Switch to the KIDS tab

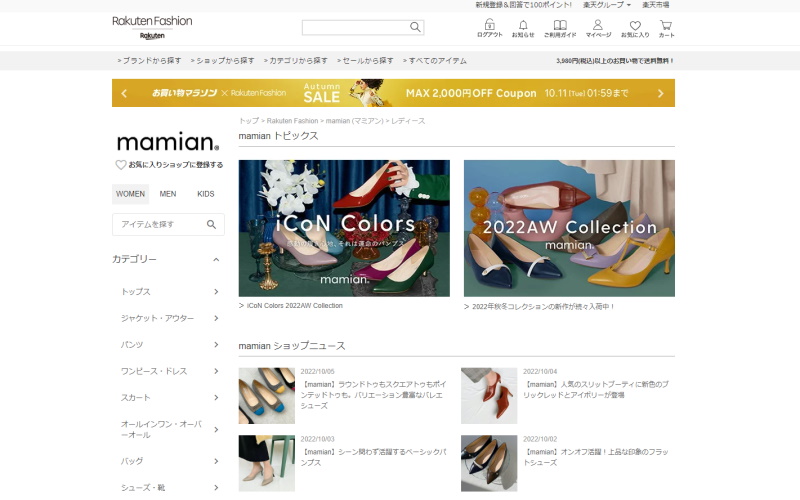(205, 194)
